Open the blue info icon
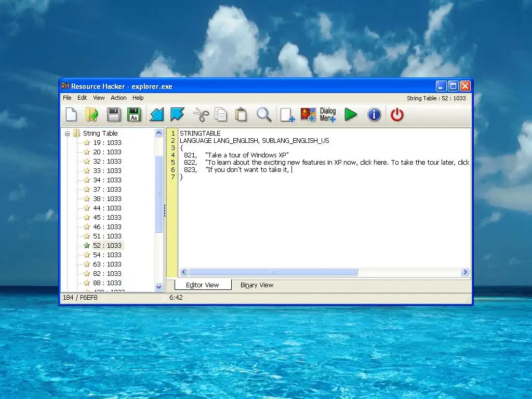Image resolution: width=532 pixels, height=399 pixels. (x=374, y=114)
